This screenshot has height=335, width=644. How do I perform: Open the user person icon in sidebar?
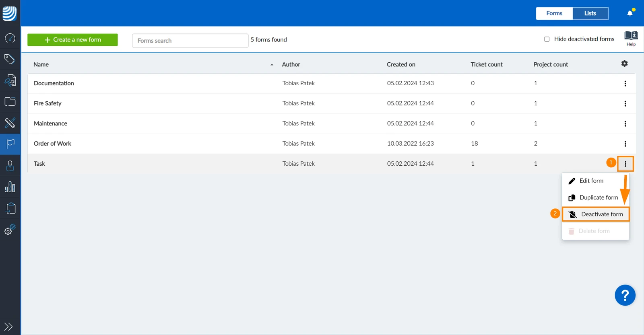pos(10,166)
